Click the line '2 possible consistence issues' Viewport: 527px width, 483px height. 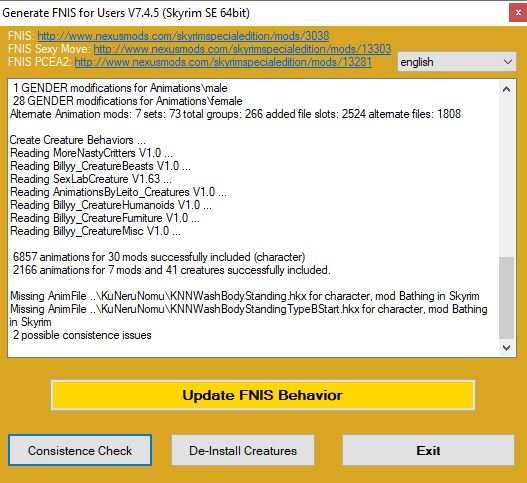tap(82, 335)
